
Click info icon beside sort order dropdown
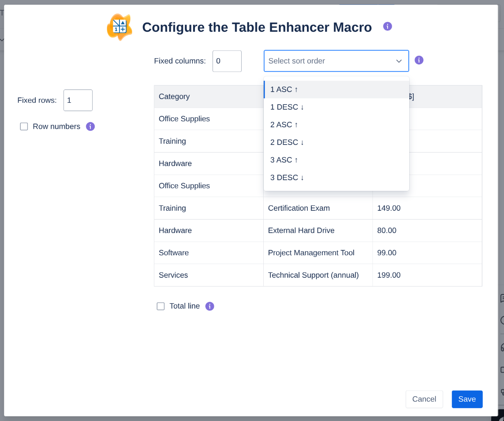(x=419, y=60)
